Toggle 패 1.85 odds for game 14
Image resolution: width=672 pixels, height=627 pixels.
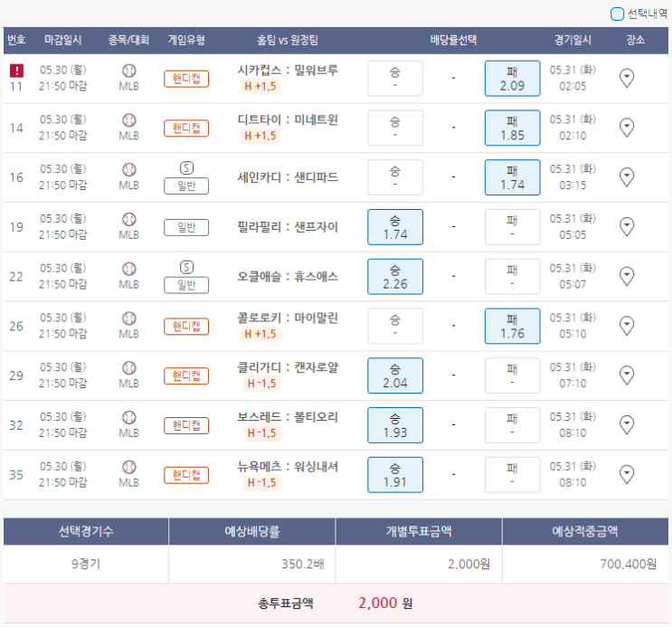(x=512, y=128)
